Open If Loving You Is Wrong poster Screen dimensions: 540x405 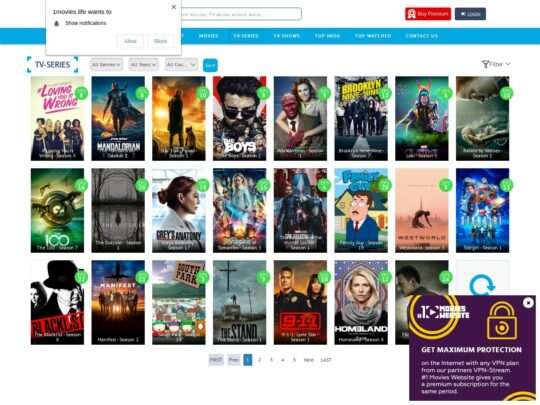57,118
